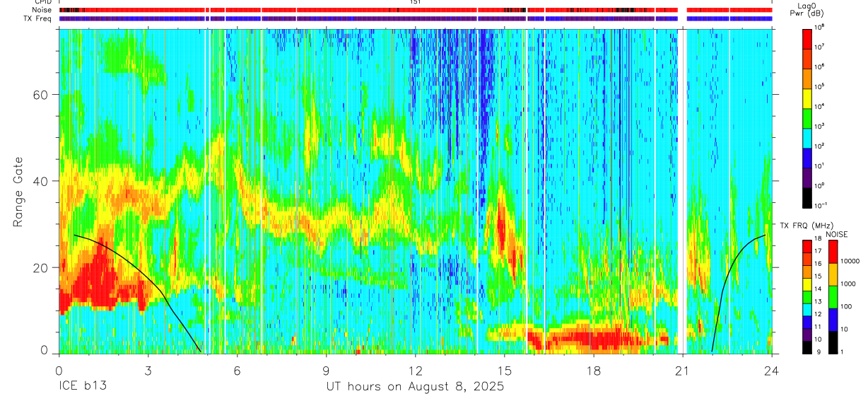This screenshot has width=868, height=401.
Task: Click the black segment of NOISE colorbar
Action: pyautogui.click(x=833, y=342)
